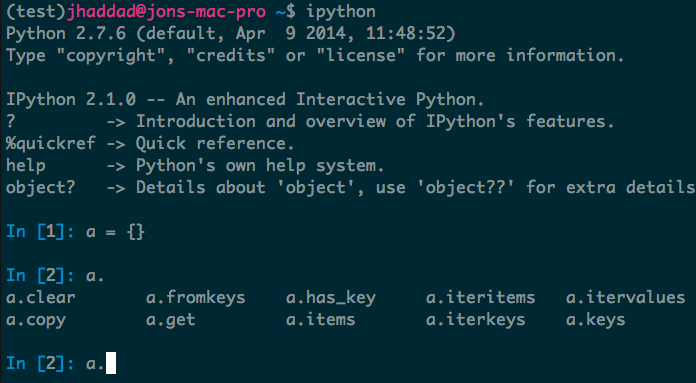The height and width of the screenshot is (383, 696).
Task: Select a.has_key in completion list
Action: click(x=331, y=298)
